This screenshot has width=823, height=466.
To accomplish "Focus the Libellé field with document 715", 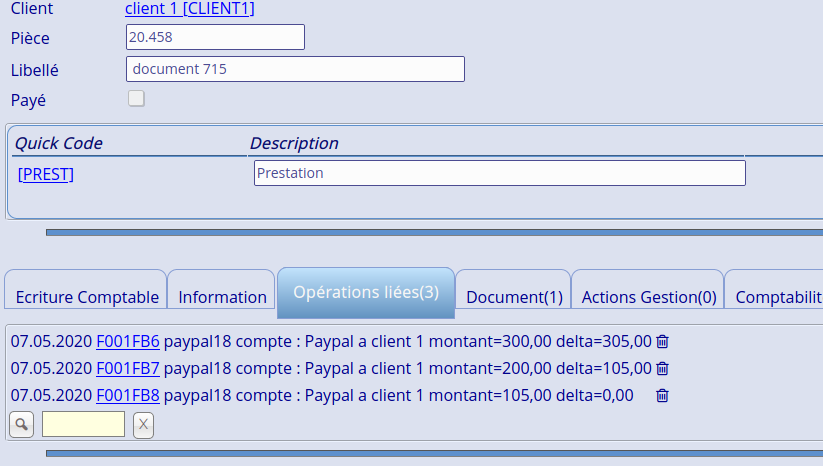I will coord(295,69).
